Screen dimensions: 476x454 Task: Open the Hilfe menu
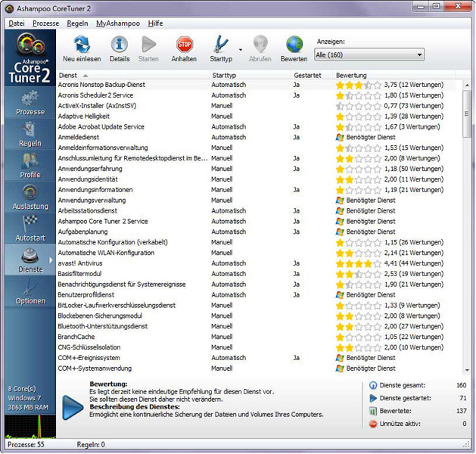[155, 23]
